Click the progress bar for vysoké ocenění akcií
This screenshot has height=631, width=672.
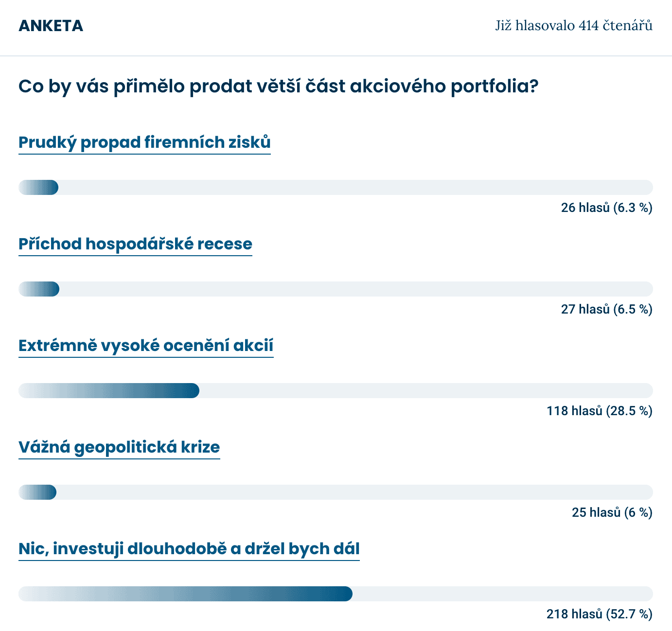click(x=336, y=391)
